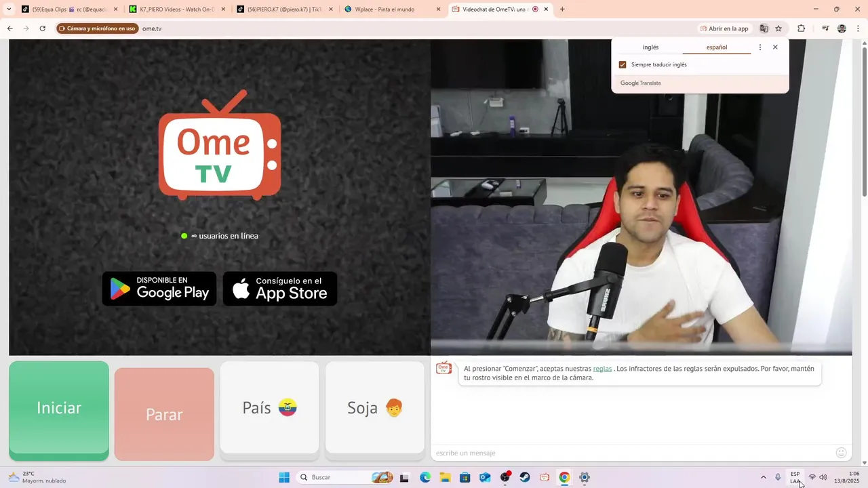Open Microsoft Edge from the taskbar
This screenshot has height=488, width=868.
[x=425, y=477]
